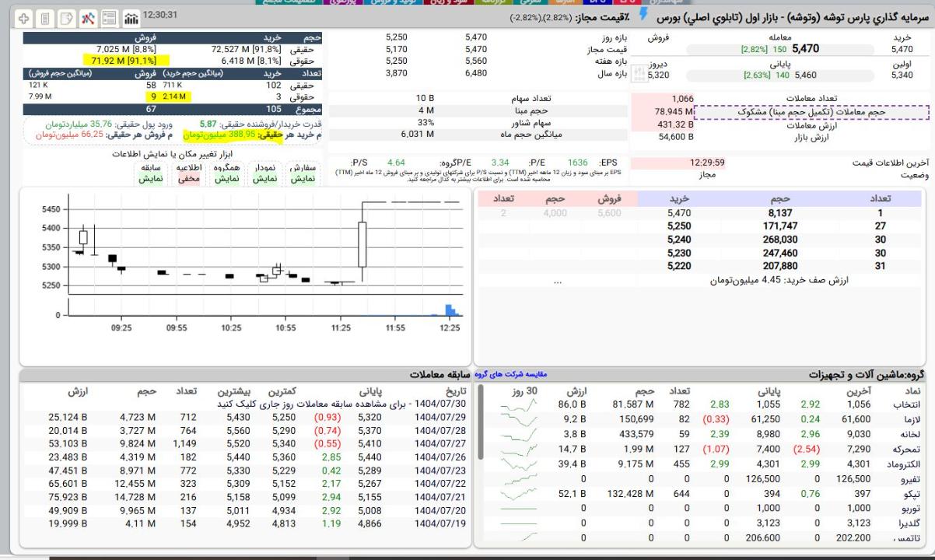Toggle the نمودار display setting
This screenshot has width=935, height=560.
point(264,173)
